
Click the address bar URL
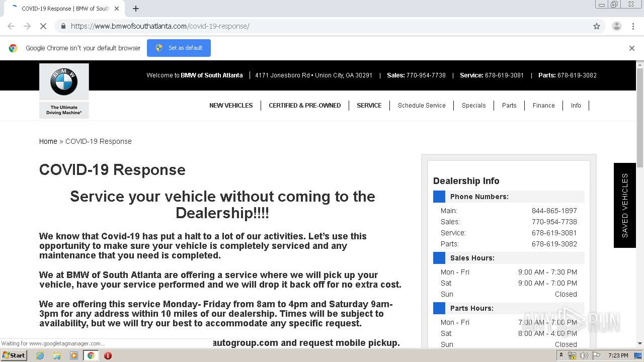(160, 26)
